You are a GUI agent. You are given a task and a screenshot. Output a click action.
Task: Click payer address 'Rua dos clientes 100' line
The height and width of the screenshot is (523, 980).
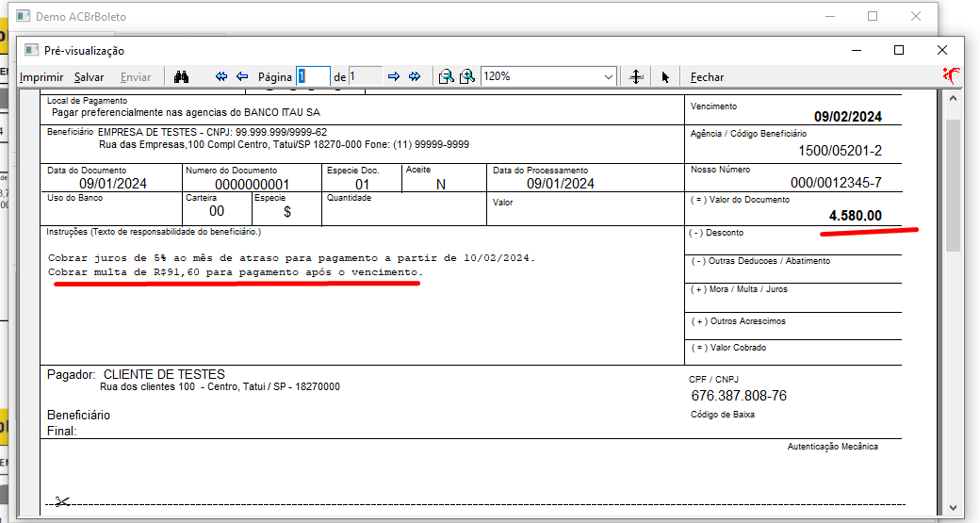(x=220, y=386)
